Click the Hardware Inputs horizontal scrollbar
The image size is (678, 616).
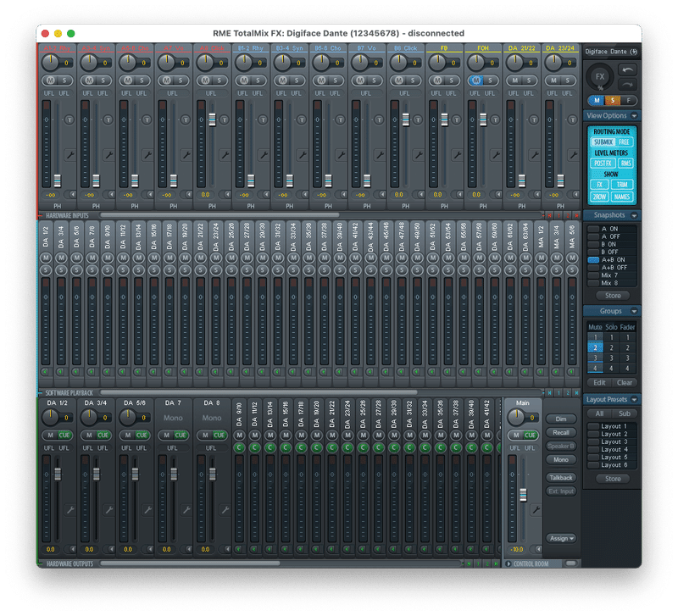[x=220, y=215]
